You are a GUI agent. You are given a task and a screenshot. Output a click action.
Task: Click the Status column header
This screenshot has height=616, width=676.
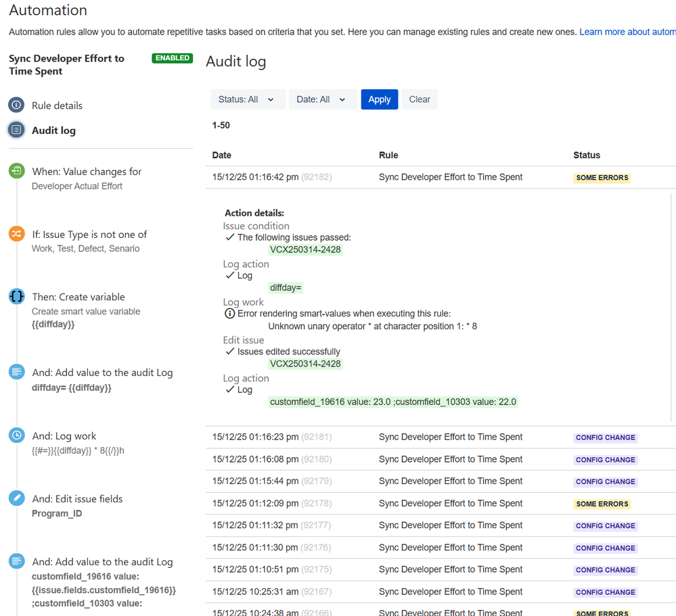[587, 155]
